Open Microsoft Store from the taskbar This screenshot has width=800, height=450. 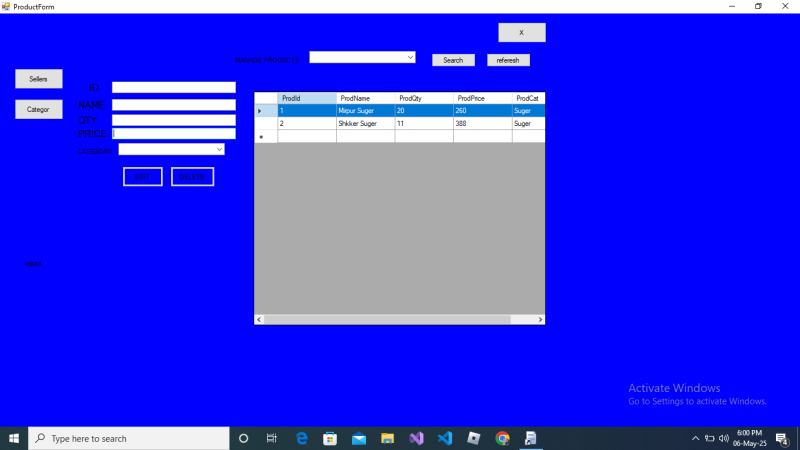pos(330,438)
